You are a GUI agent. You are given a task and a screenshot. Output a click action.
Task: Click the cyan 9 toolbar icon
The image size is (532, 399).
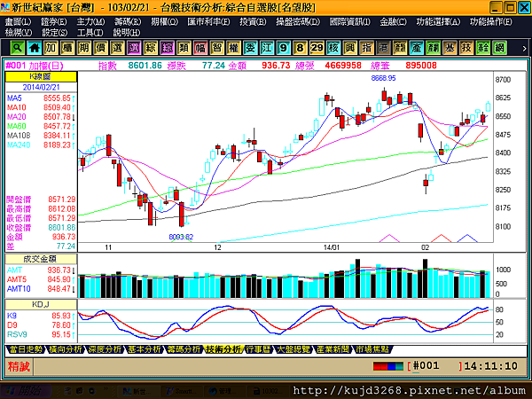284,48
